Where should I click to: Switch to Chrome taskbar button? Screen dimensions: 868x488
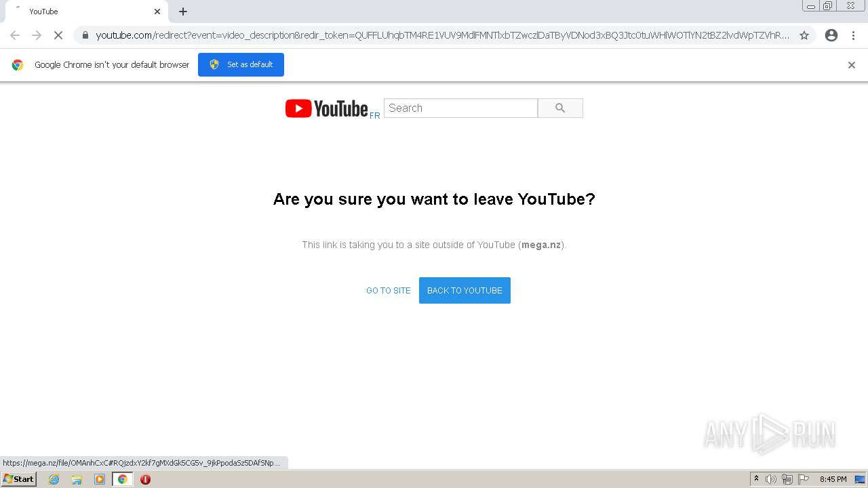pos(123,479)
